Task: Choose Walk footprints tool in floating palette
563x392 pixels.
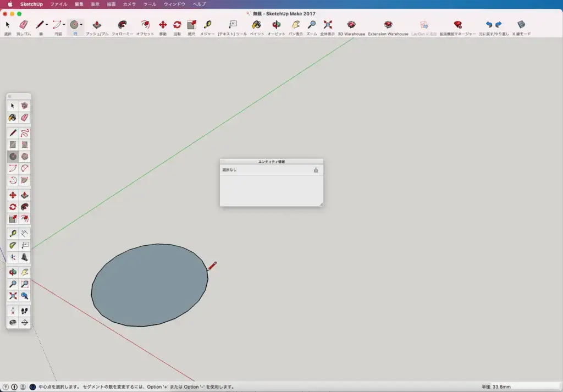Action: (24, 311)
